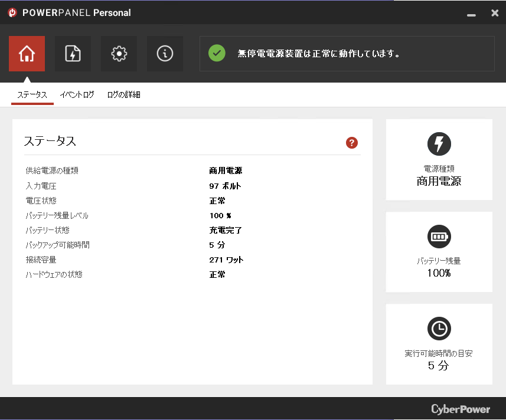Click the CyberPower logo in the footer
506x420 pixels.
pyautogui.click(x=461, y=409)
